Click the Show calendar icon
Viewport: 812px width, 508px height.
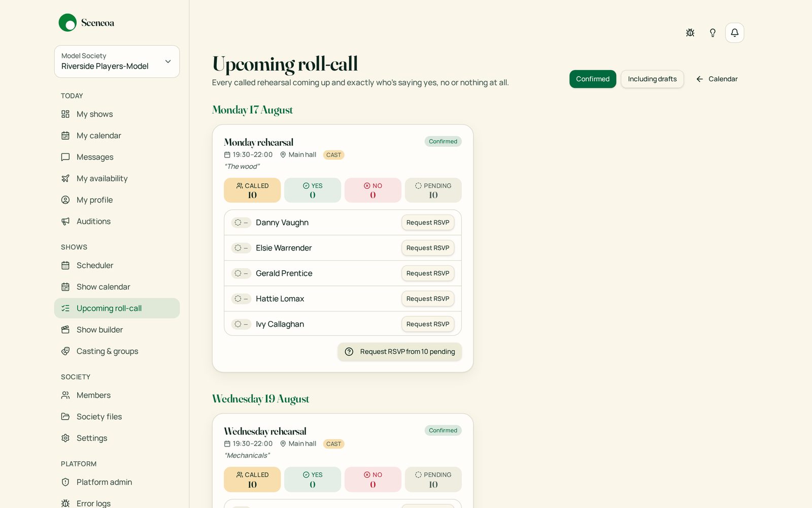click(65, 287)
